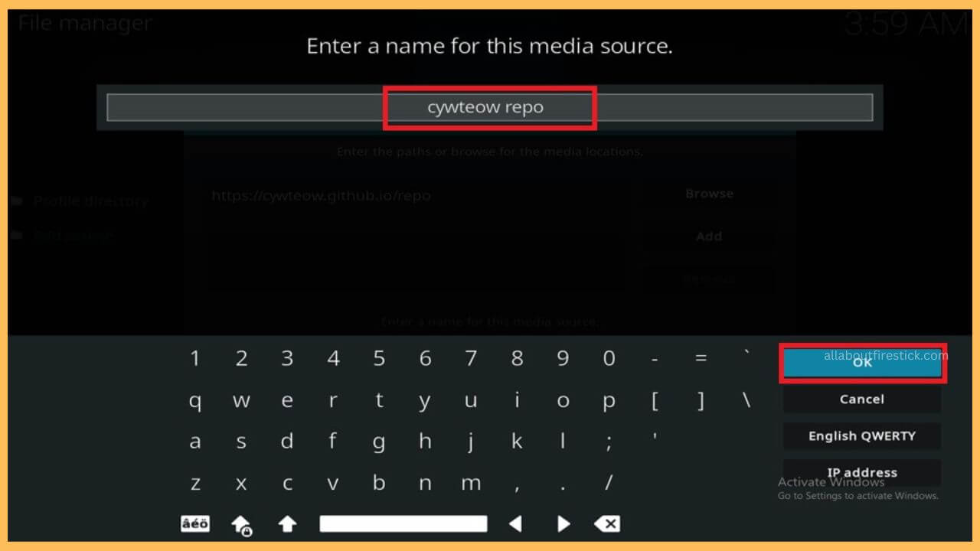Image resolution: width=980 pixels, height=551 pixels.
Task: Toggle Caps Lock on the keyboard
Action: pyautogui.click(x=241, y=523)
